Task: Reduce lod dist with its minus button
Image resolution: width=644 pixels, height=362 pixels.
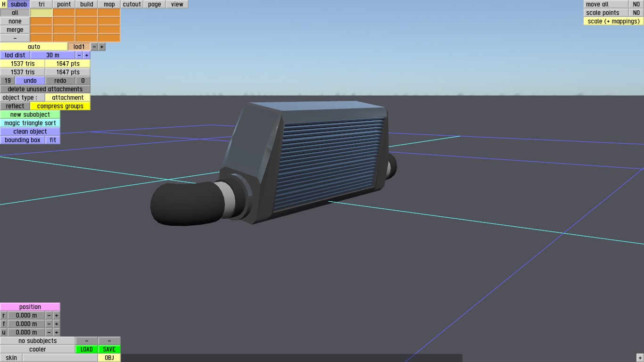Action: [79, 55]
